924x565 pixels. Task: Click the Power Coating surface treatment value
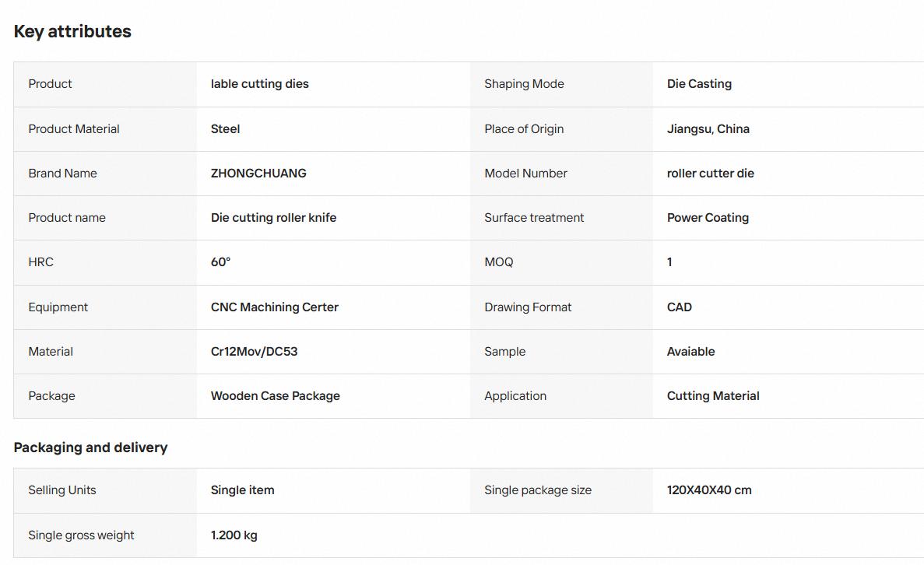pos(708,217)
